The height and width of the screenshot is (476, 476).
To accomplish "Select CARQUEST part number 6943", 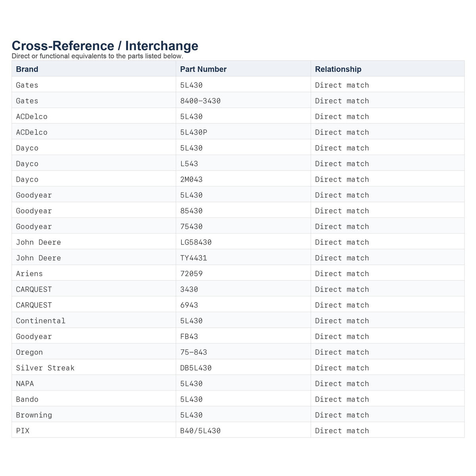I will pos(189,305).
